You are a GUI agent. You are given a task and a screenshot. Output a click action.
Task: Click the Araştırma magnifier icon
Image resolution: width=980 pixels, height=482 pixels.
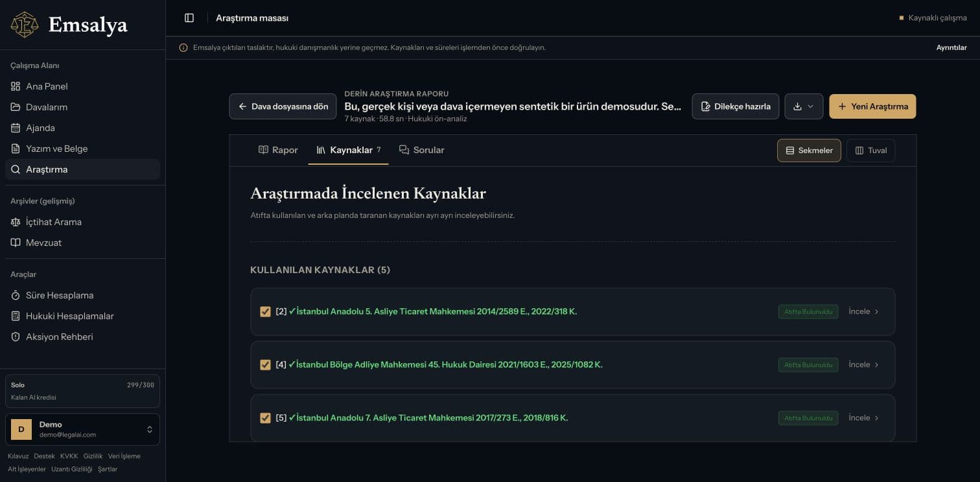point(16,169)
